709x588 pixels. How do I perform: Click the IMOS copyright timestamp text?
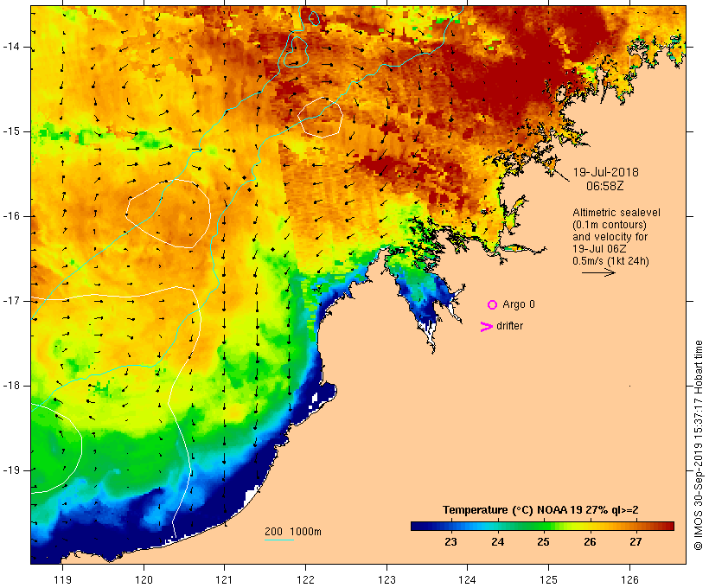(x=698, y=445)
